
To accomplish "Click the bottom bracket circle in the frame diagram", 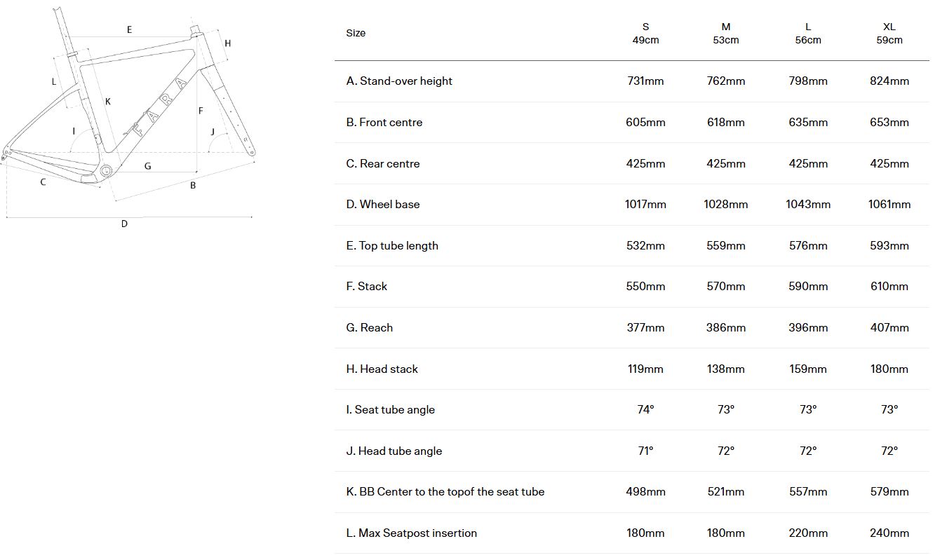I will pyautogui.click(x=106, y=170).
